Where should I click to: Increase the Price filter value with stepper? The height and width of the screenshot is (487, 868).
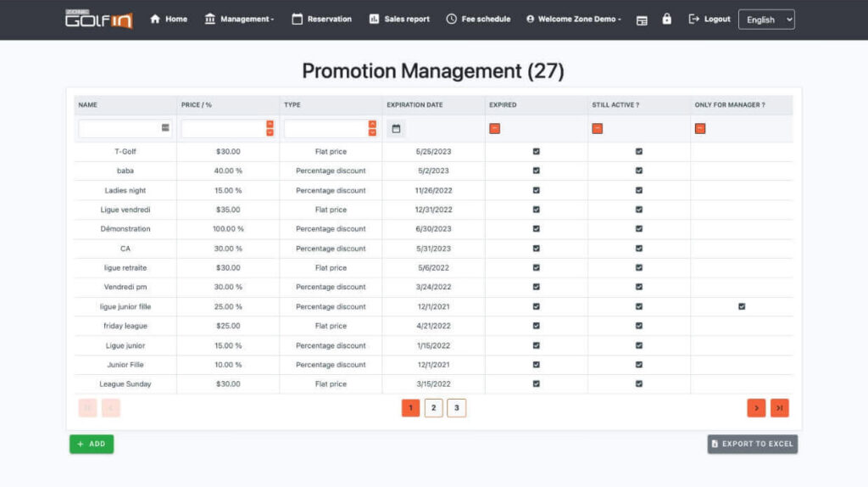tap(270, 125)
